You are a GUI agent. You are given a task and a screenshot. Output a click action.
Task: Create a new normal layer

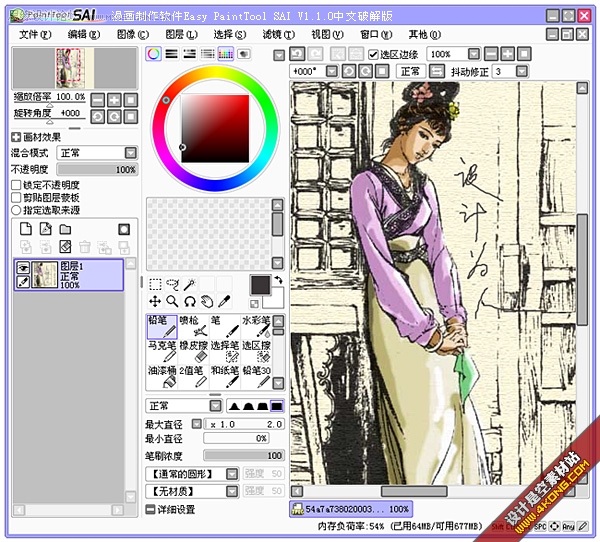26,229
